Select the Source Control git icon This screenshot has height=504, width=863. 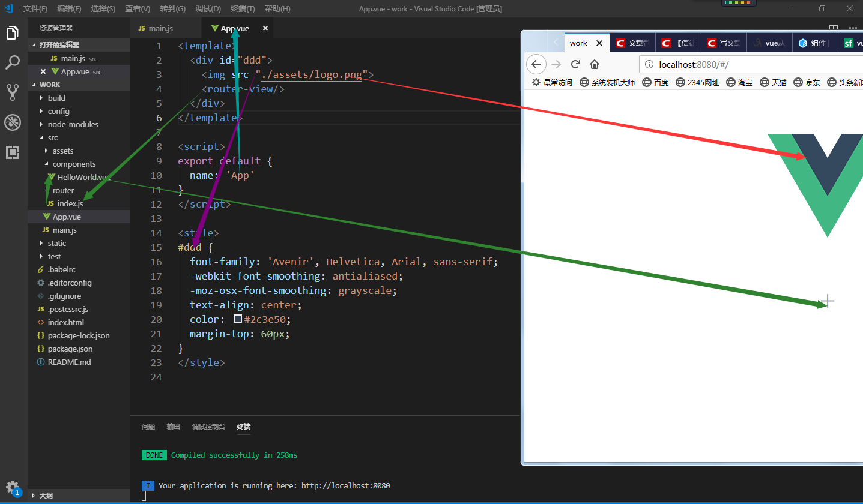pos(13,91)
